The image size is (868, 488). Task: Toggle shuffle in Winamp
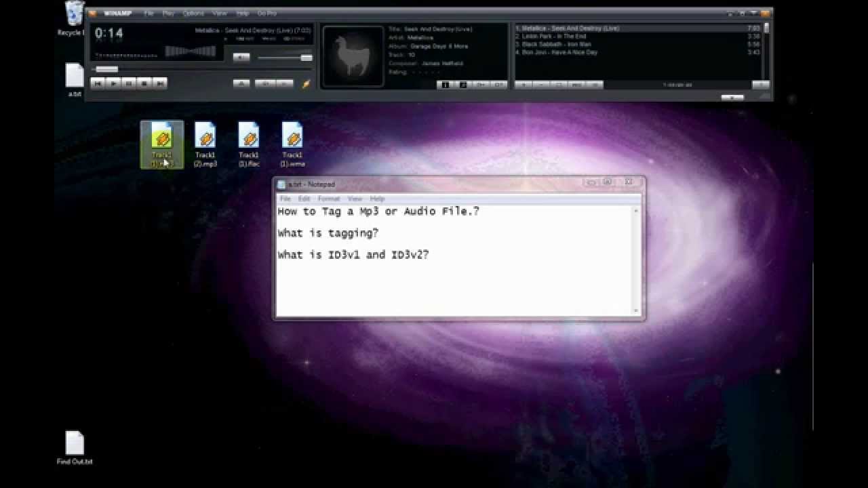point(265,83)
